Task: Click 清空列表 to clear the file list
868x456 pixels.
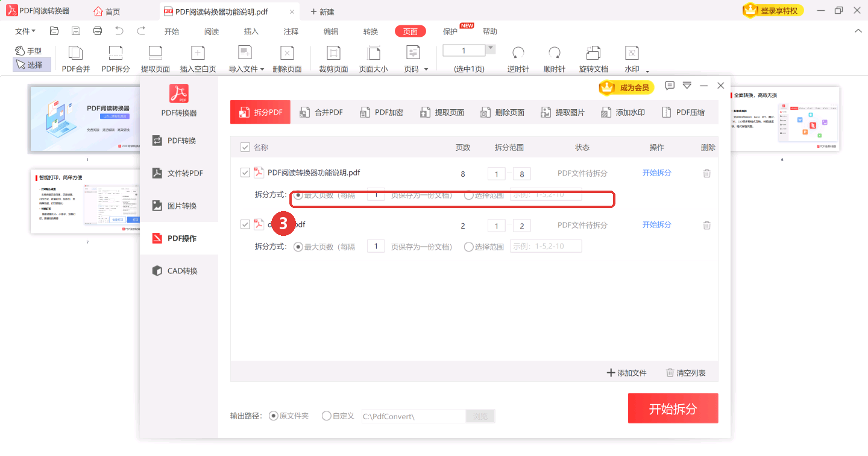Action: (685, 373)
